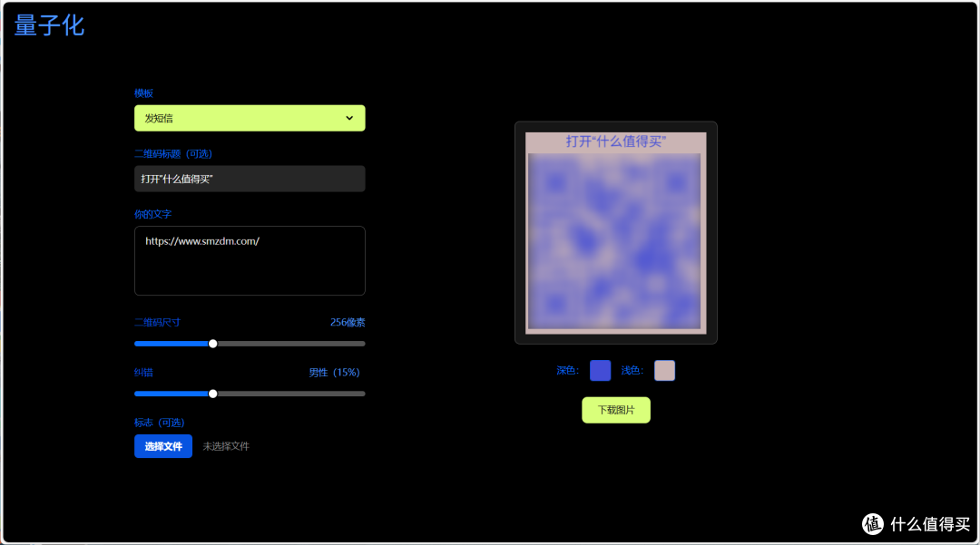The width and height of the screenshot is (980, 545).
Task: Click the 你的文字 text area
Action: [250, 260]
